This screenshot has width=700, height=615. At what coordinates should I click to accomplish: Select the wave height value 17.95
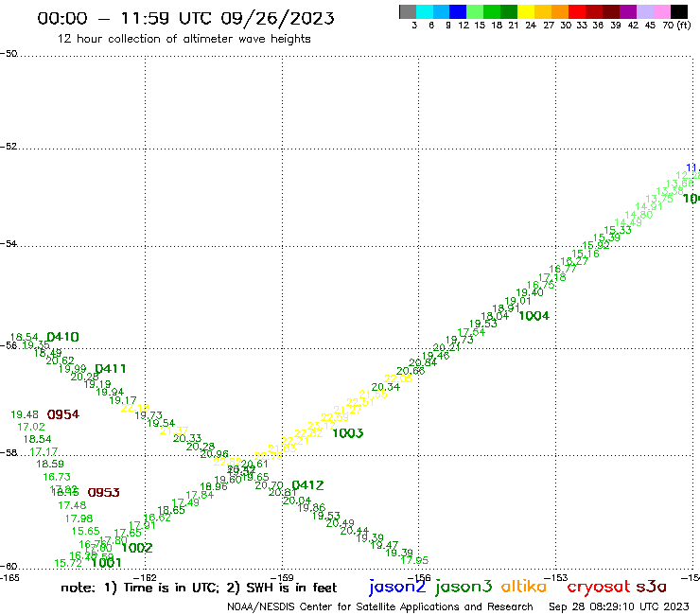click(414, 559)
